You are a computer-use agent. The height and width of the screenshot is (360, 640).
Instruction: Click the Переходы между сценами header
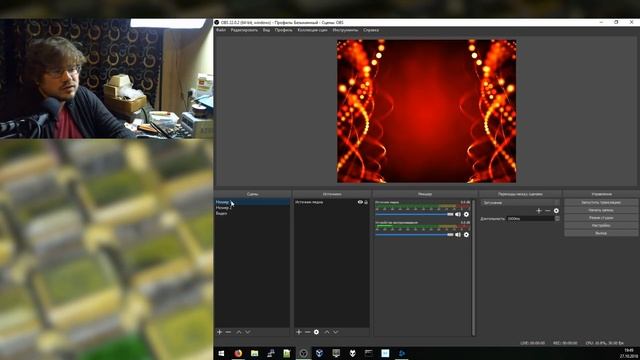[520, 194]
